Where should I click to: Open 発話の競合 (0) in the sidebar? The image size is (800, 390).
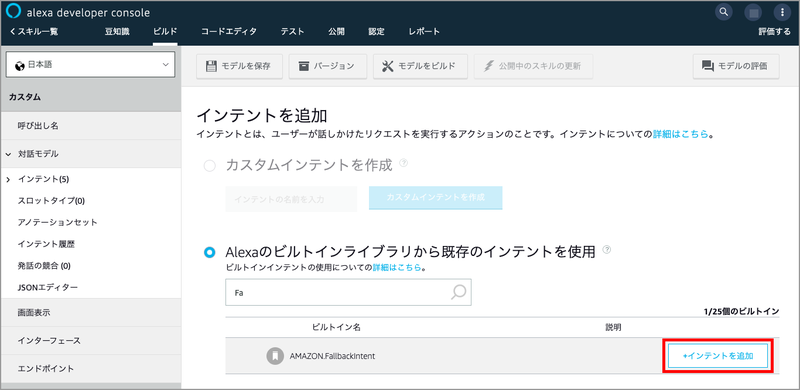pos(44,265)
